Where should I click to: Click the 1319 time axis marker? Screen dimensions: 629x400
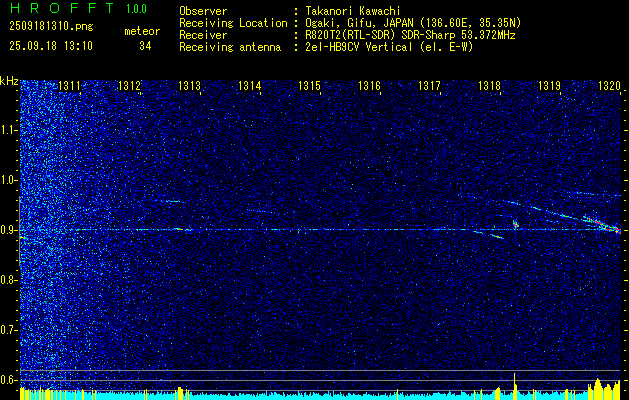point(549,85)
